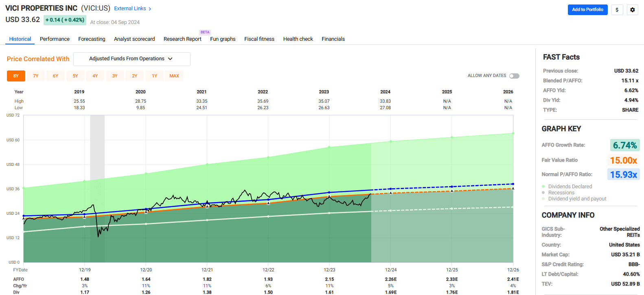Open the Fiscal fitness tab
This screenshot has width=644, height=295.
tap(259, 39)
